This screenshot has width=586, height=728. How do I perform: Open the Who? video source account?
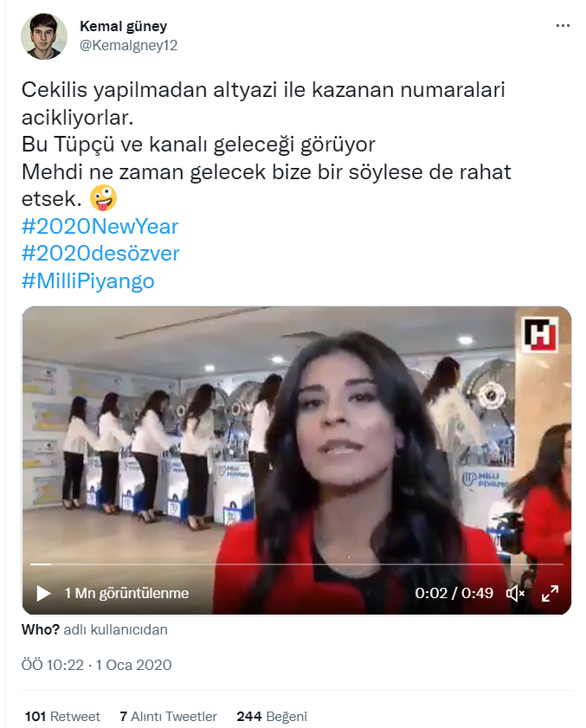point(41,629)
